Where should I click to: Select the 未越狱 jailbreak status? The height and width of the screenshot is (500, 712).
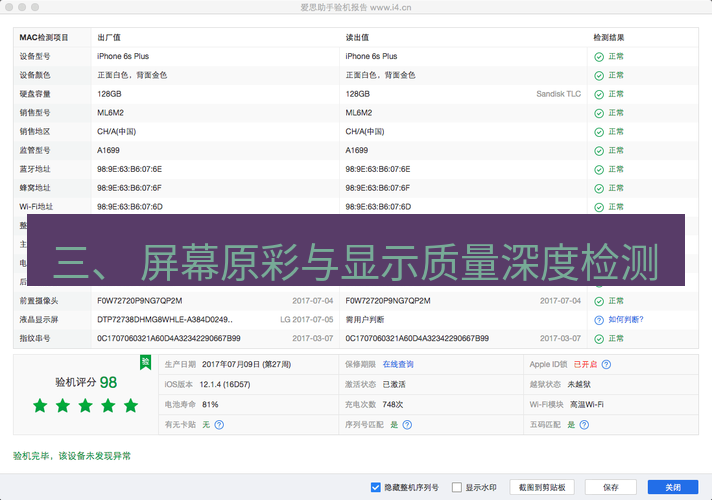point(579,384)
